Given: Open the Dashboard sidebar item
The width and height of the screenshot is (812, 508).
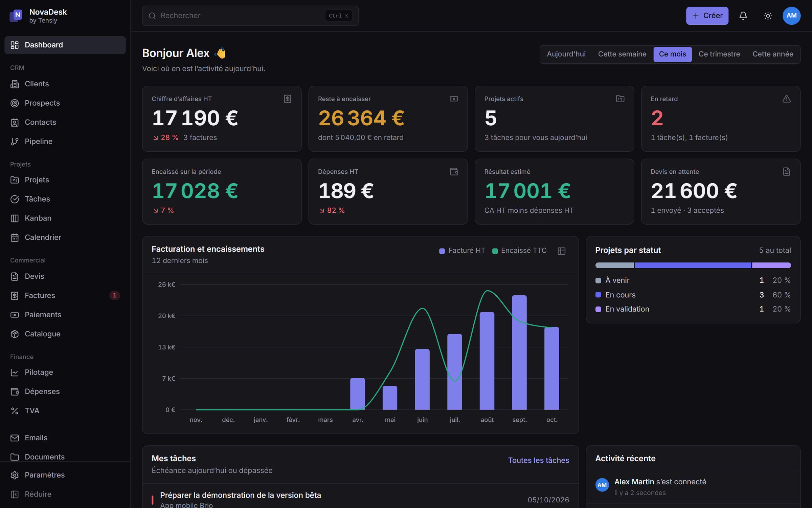Looking at the screenshot, I should click(x=65, y=45).
